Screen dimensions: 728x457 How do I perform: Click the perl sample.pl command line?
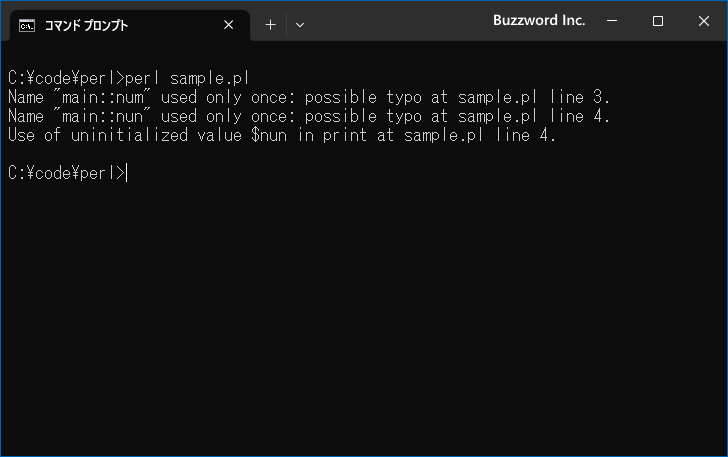point(129,78)
